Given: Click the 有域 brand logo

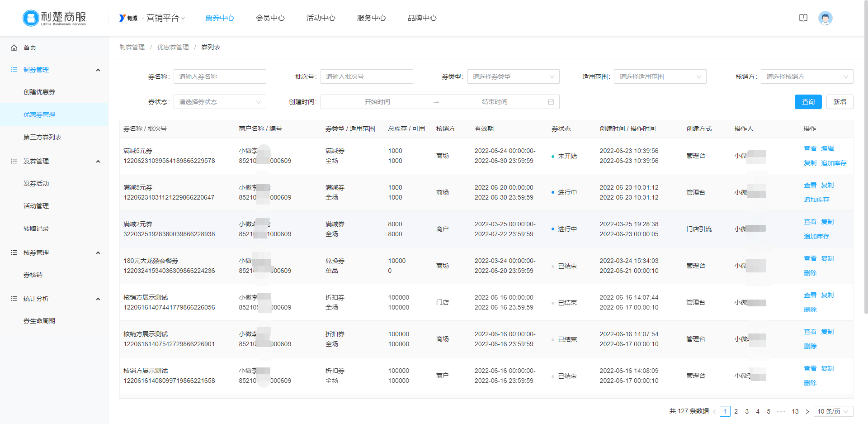Looking at the screenshot, I should pos(128,18).
